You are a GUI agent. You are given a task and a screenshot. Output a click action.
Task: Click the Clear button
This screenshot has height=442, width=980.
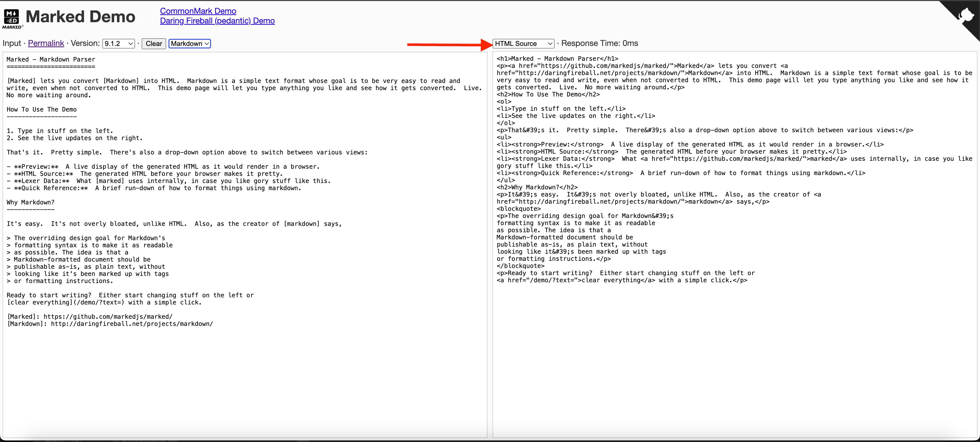tap(154, 44)
